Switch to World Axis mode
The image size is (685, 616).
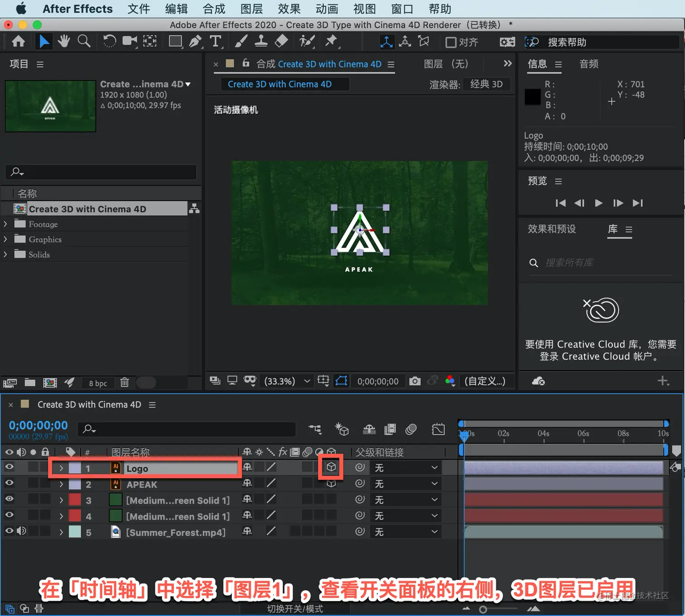405,42
